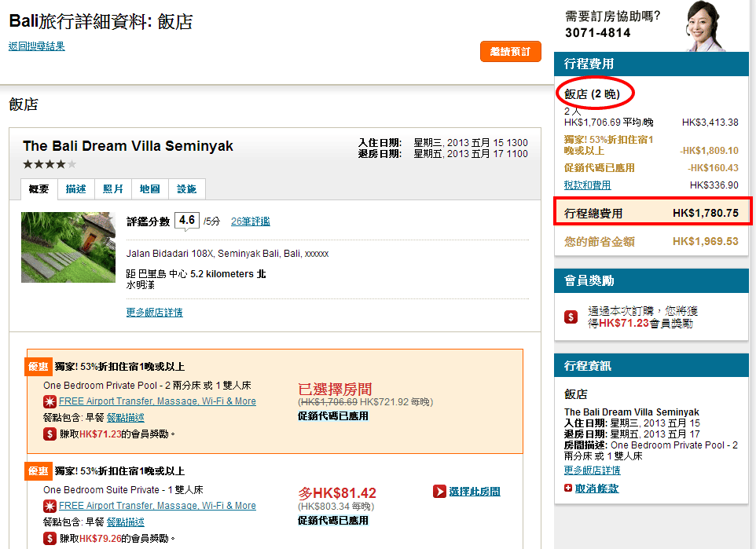The image size is (756, 549).
Task: Expand 取消條款 using the red plus icon
Action: (x=568, y=488)
